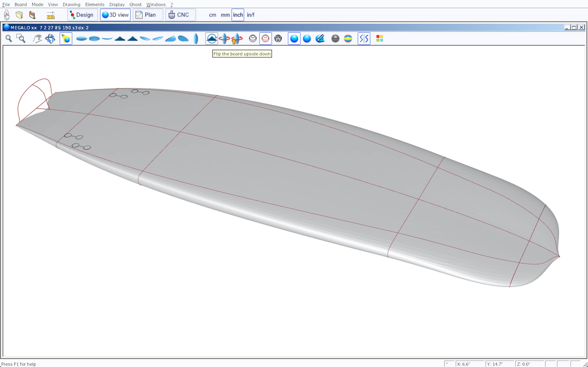
Task: Open the four-color squares palette icon
Action: pos(380,39)
